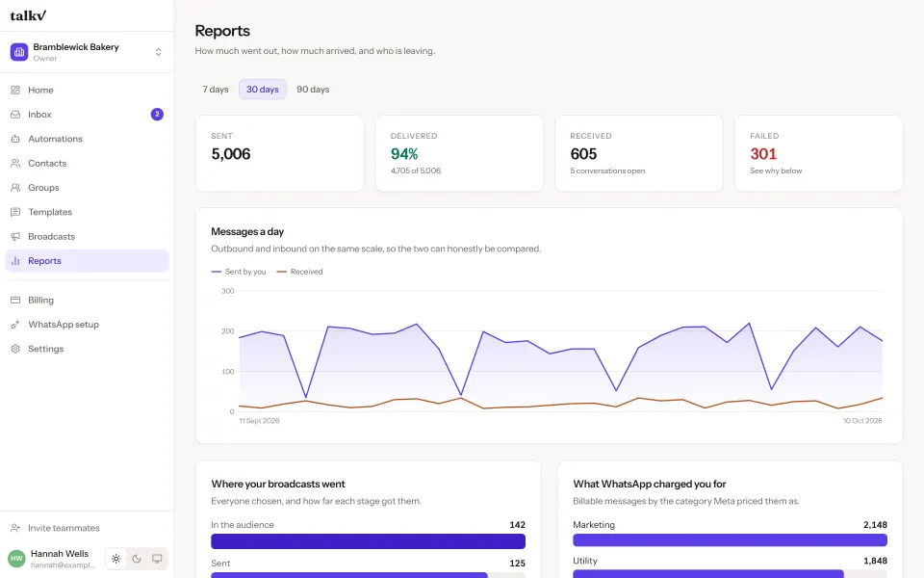Click the '11 Sept 2026' axis label
The height and width of the screenshot is (578, 924).
(259, 421)
